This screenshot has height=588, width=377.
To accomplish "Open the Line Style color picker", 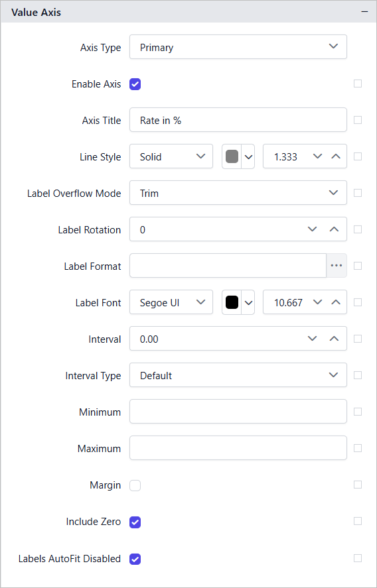I will point(238,156).
